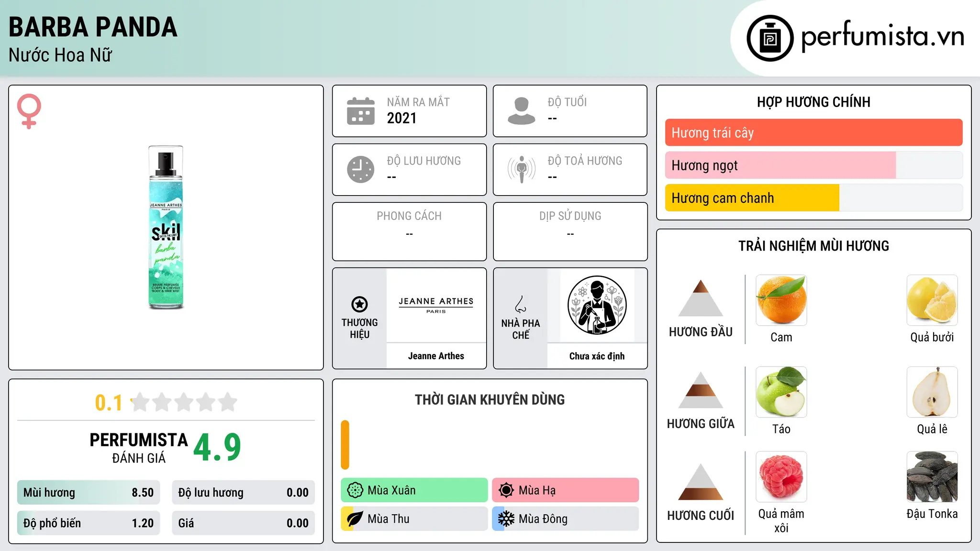
Task: Click the Perfumista rating 4.9
Action: [x=217, y=447]
